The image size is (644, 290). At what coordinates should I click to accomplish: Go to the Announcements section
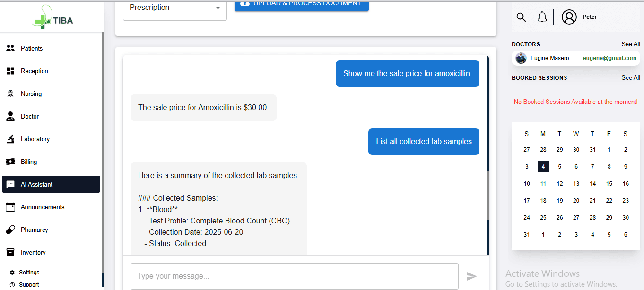43,207
